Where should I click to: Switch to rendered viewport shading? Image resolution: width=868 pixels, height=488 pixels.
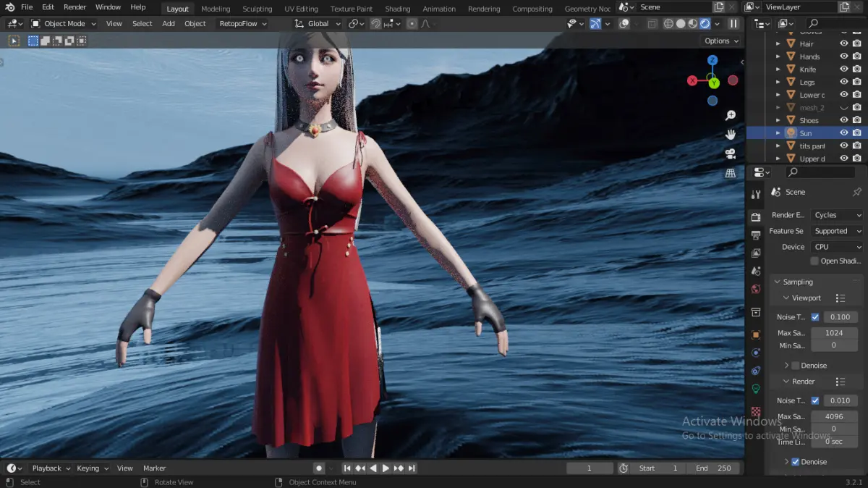(x=705, y=24)
